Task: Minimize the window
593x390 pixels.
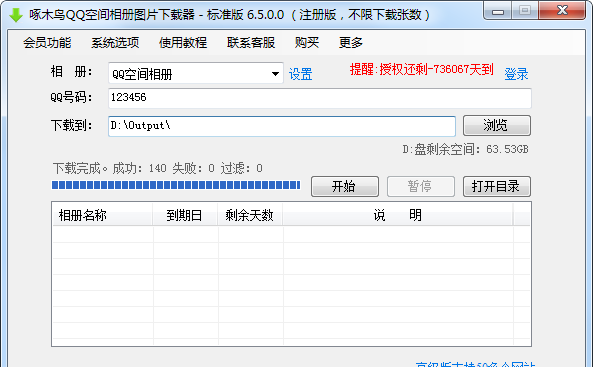Action: [497, 11]
